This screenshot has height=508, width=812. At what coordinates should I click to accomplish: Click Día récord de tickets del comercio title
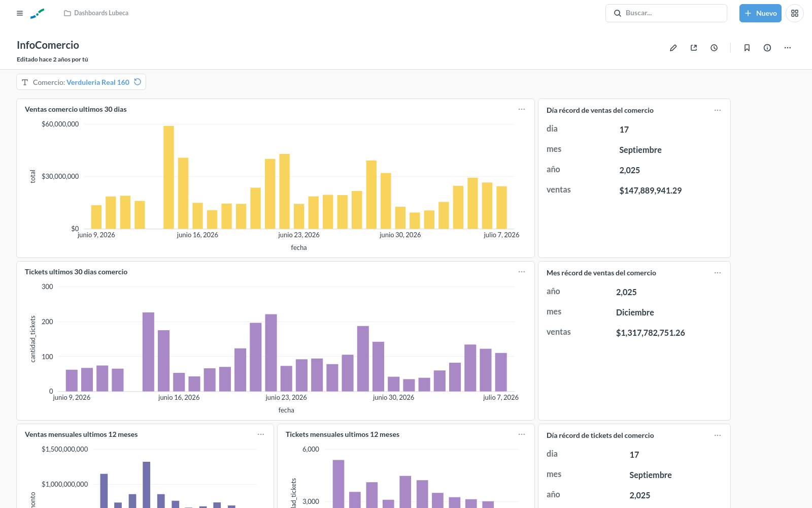coord(600,435)
